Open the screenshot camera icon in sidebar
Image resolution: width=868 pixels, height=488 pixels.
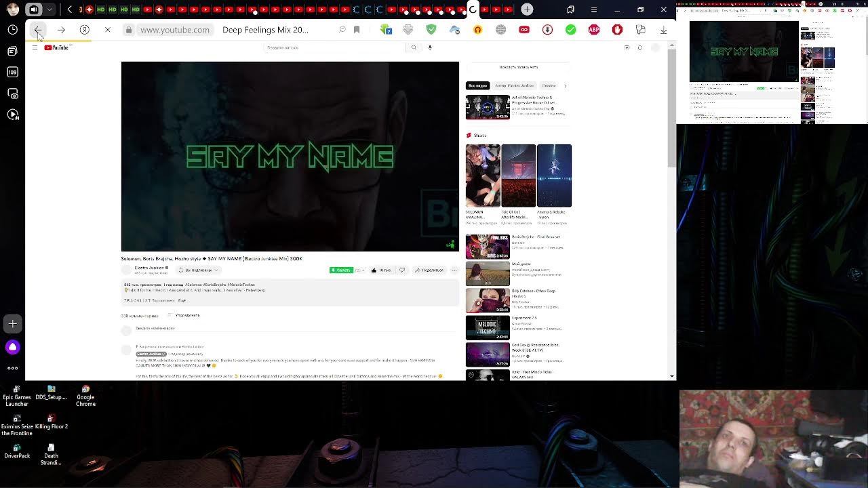pyautogui.click(x=12, y=94)
